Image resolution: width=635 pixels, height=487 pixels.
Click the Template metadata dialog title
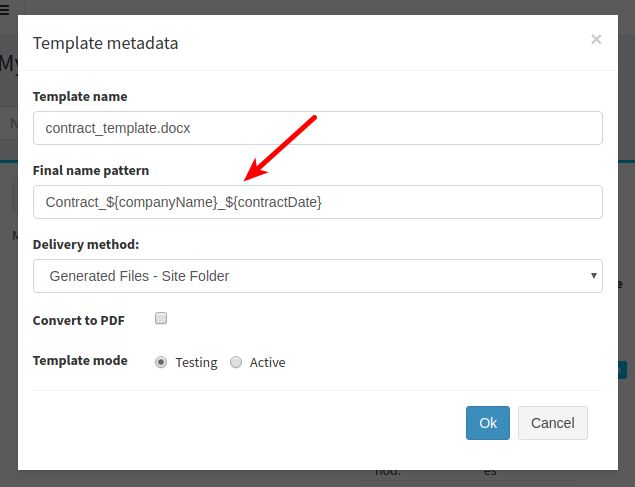pyautogui.click(x=105, y=43)
